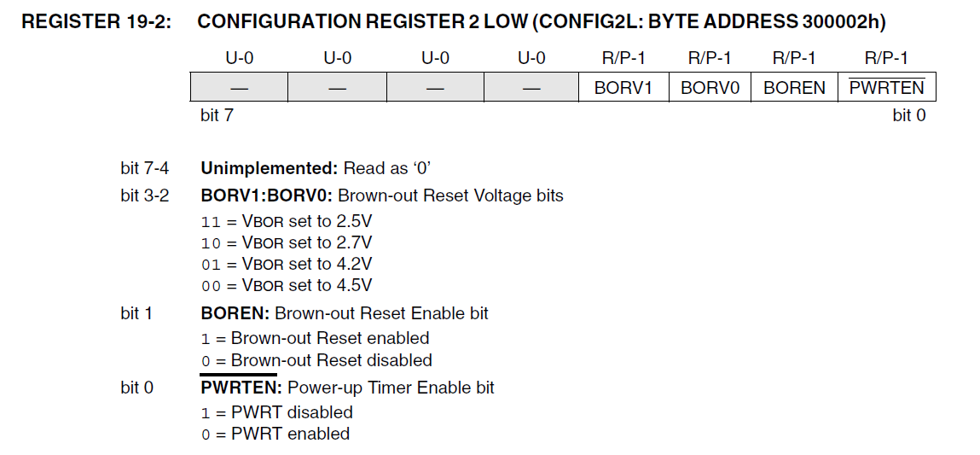Select the CONFIGURATION REGISTER 2 LOW title text
The width and height of the screenshot is (980, 455).
[x=541, y=22]
